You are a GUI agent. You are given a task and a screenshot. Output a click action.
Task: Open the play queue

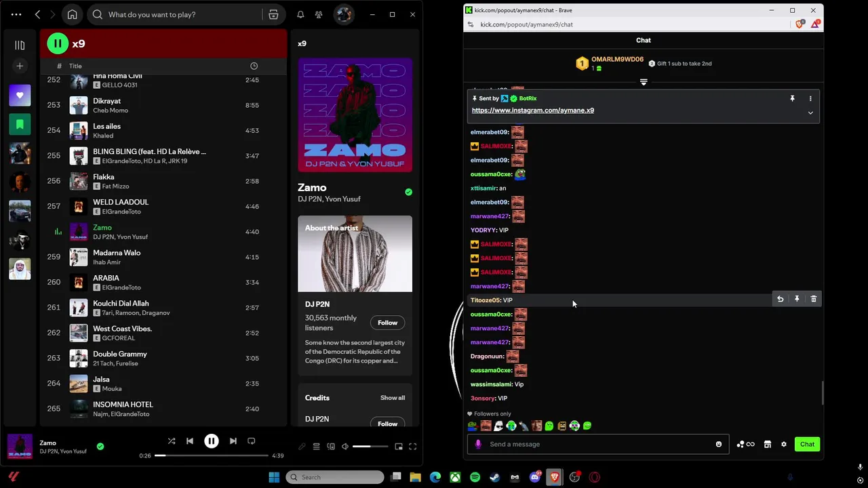point(316,447)
